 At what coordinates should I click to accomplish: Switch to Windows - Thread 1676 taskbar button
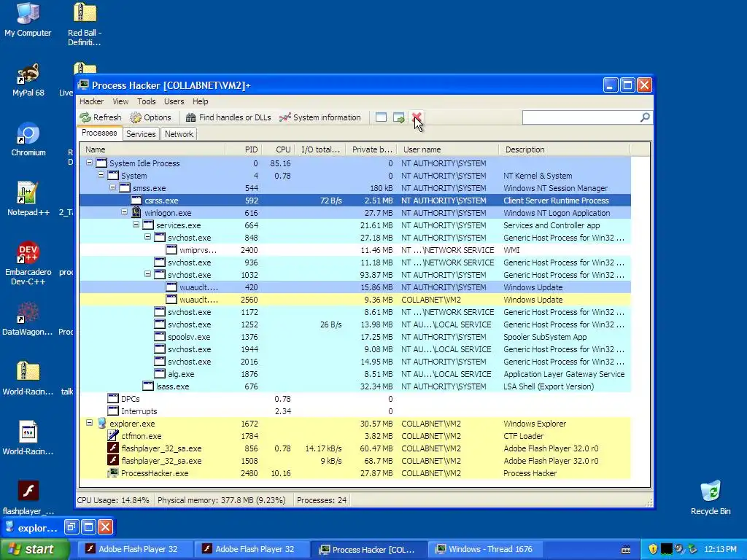(x=484, y=549)
